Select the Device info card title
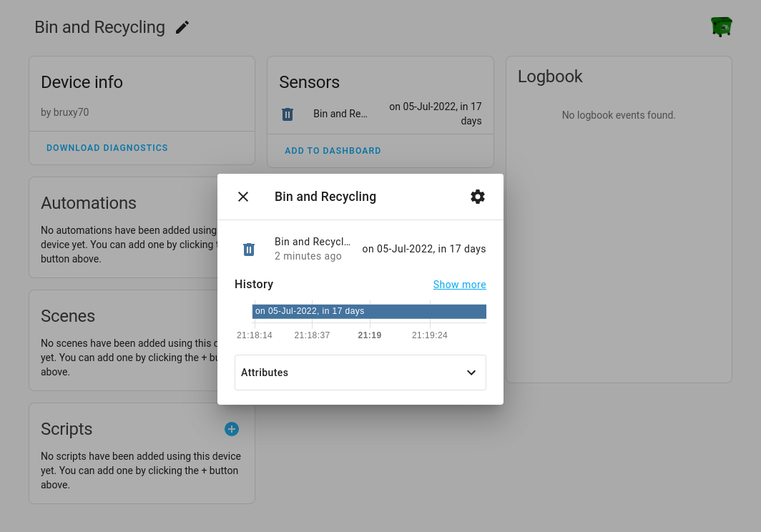Viewport: 761px width, 532px height. click(82, 82)
